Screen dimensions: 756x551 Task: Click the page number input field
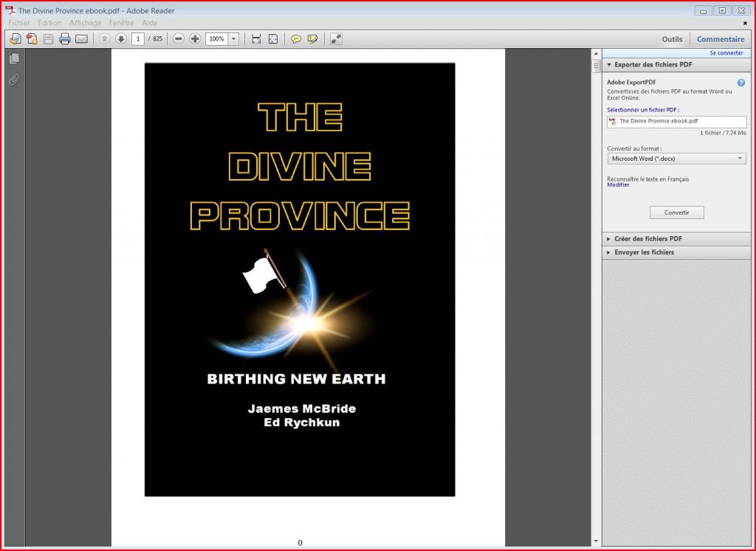click(x=138, y=39)
